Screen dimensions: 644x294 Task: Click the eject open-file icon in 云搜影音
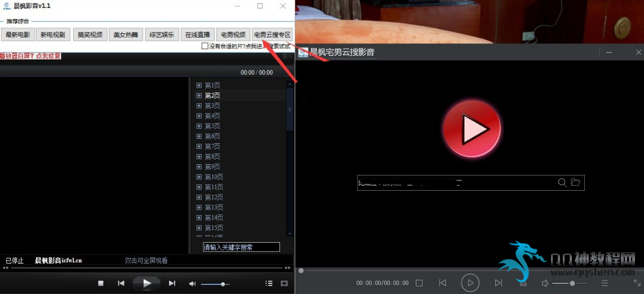[x=523, y=283]
